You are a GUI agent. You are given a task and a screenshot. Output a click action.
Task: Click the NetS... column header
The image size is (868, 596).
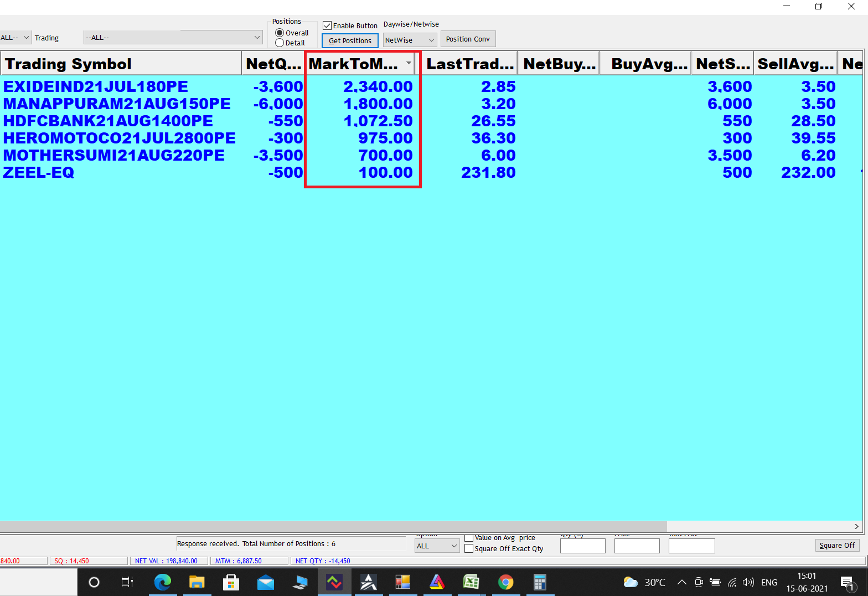[x=722, y=64]
